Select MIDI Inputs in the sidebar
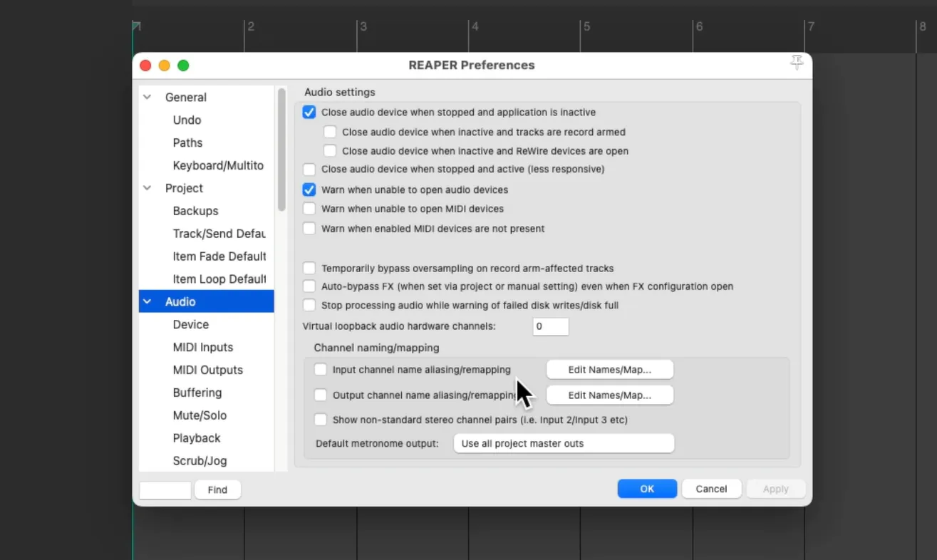 203,347
